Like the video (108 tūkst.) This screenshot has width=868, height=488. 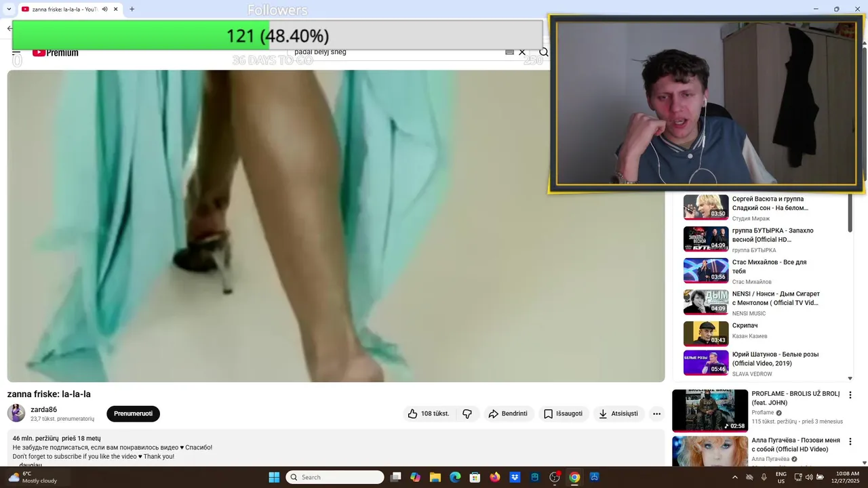pos(429,413)
